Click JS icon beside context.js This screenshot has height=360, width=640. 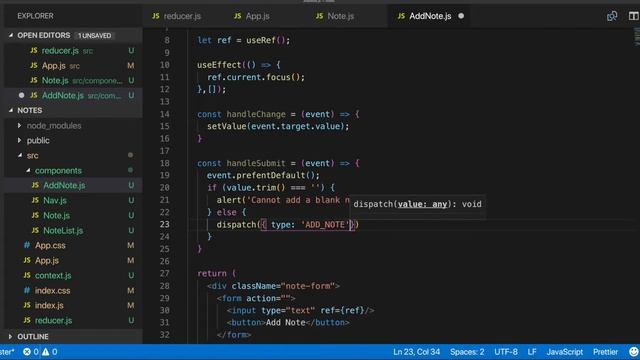[x=27, y=276]
